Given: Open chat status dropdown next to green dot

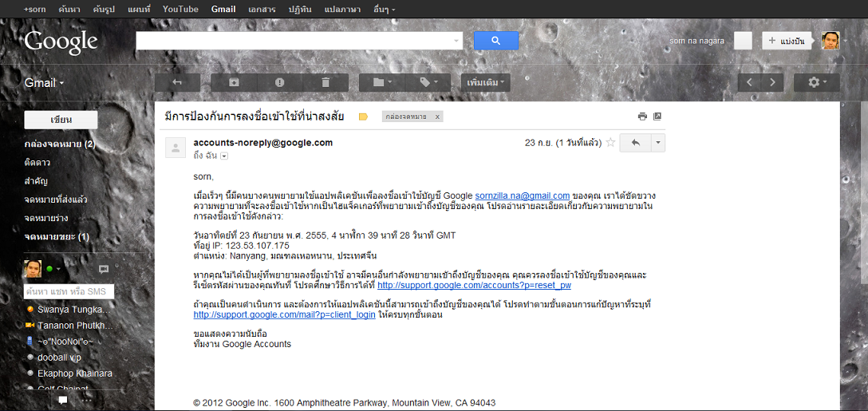Looking at the screenshot, I should 57,269.
